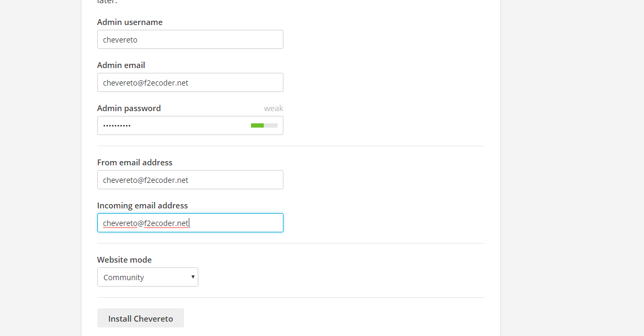Click the 'Website mode' label

pos(124,260)
